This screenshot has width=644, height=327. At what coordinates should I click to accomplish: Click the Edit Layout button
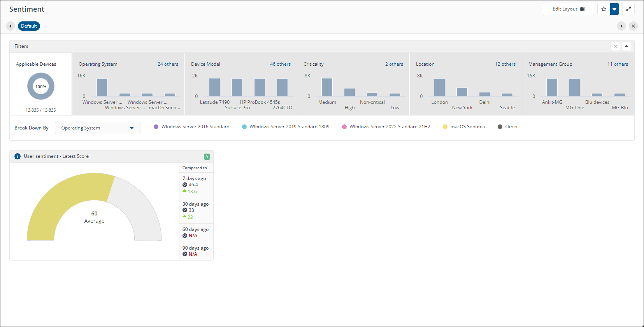tap(568, 9)
